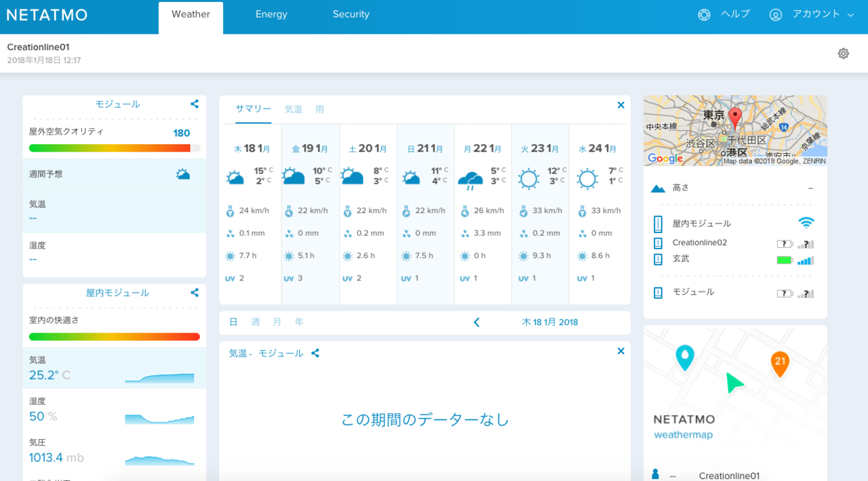Expand the アカウント account dropdown
Viewport: 868px width, 481px height.
pyautogui.click(x=823, y=14)
